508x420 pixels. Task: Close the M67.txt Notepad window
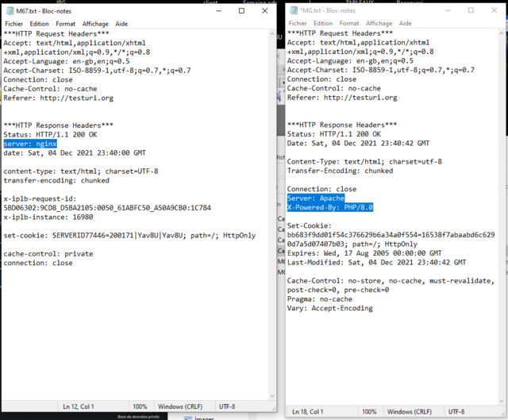tap(264, 11)
